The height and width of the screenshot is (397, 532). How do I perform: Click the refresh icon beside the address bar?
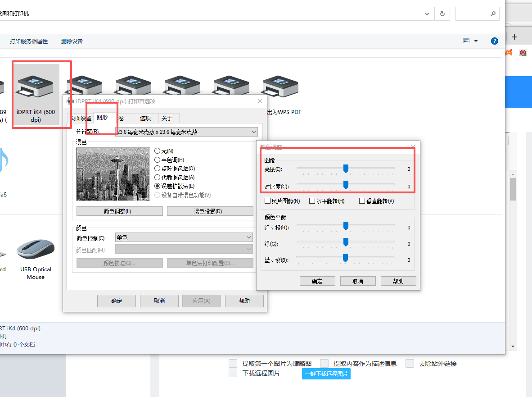click(x=442, y=14)
